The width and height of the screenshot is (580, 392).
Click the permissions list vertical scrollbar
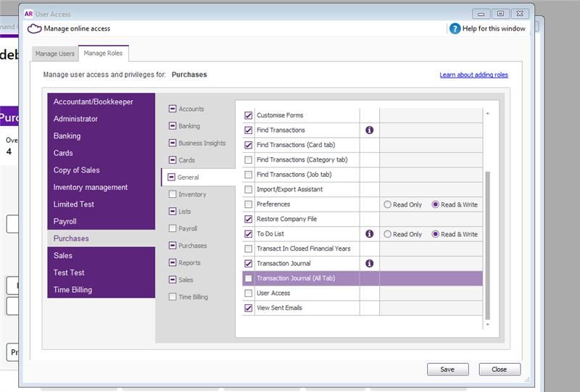coord(487,246)
